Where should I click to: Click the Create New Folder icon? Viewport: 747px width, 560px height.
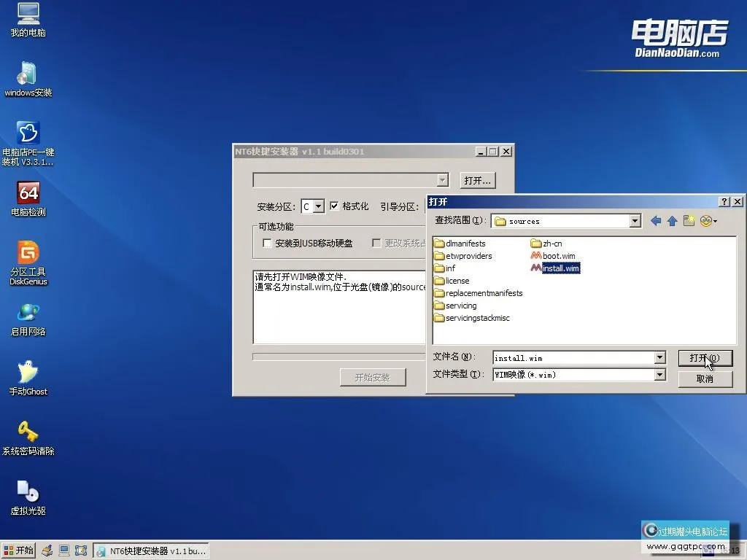click(689, 220)
